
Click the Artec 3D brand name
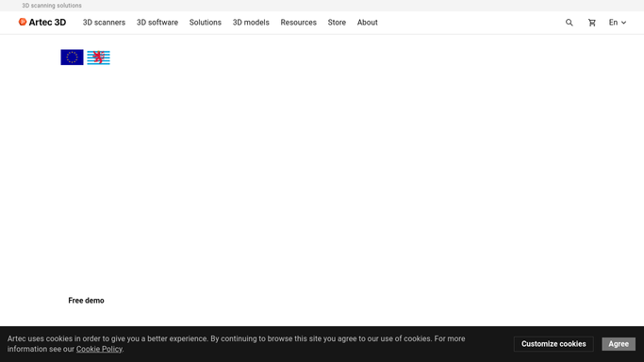coord(47,23)
